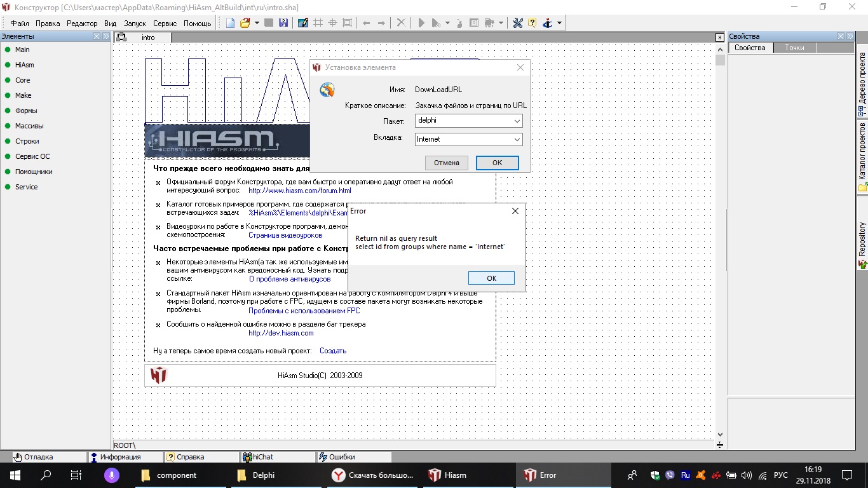Select the Формы element group
868x488 pixels.
pos(26,111)
